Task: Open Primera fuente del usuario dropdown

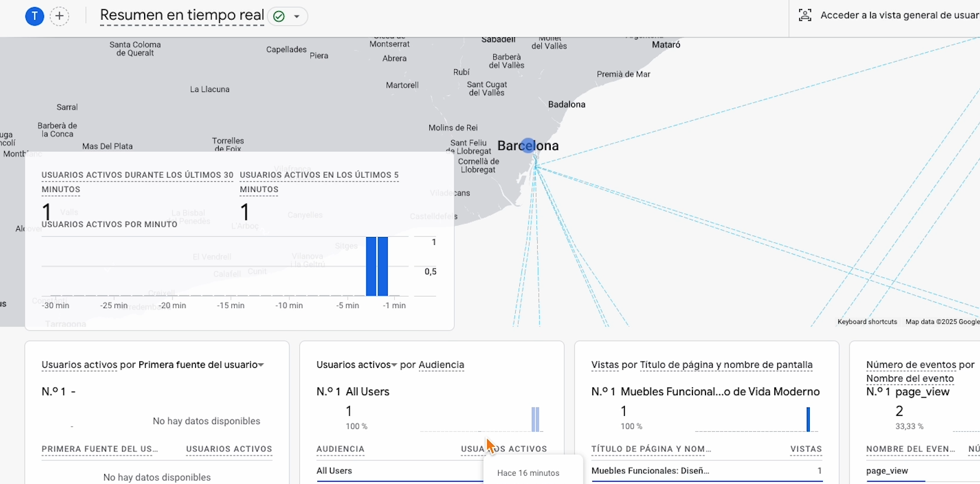Action: [x=201, y=365]
